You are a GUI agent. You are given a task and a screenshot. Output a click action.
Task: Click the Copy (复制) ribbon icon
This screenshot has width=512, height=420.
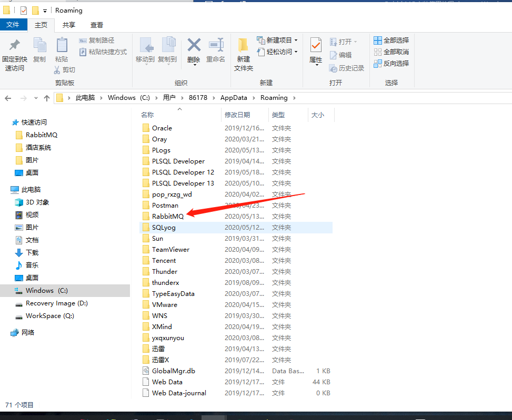click(39, 49)
